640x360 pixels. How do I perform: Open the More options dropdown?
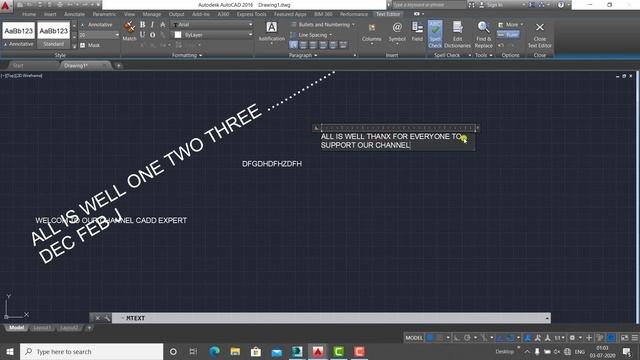click(x=510, y=24)
